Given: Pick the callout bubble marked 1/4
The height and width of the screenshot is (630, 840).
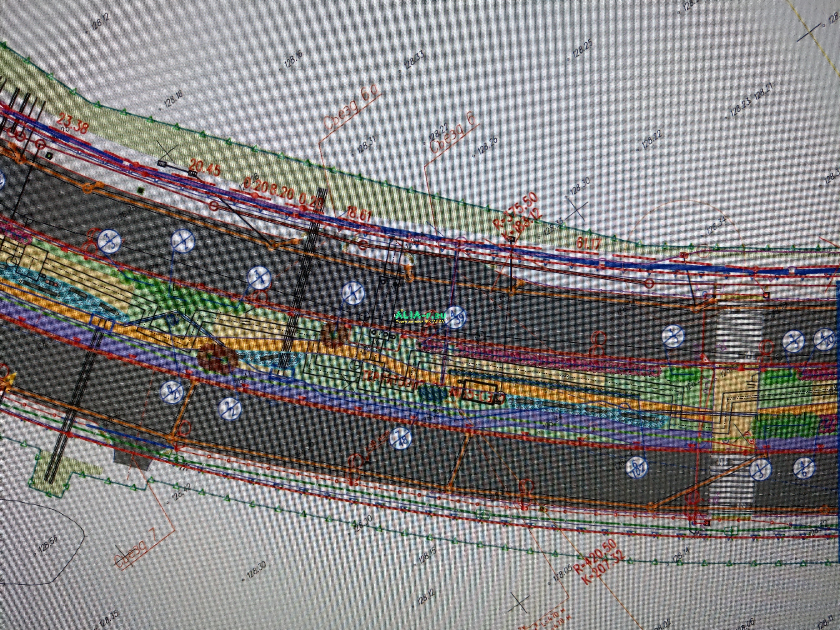Looking at the screenshot, I should pyautogui.click(x=259, y=278).
